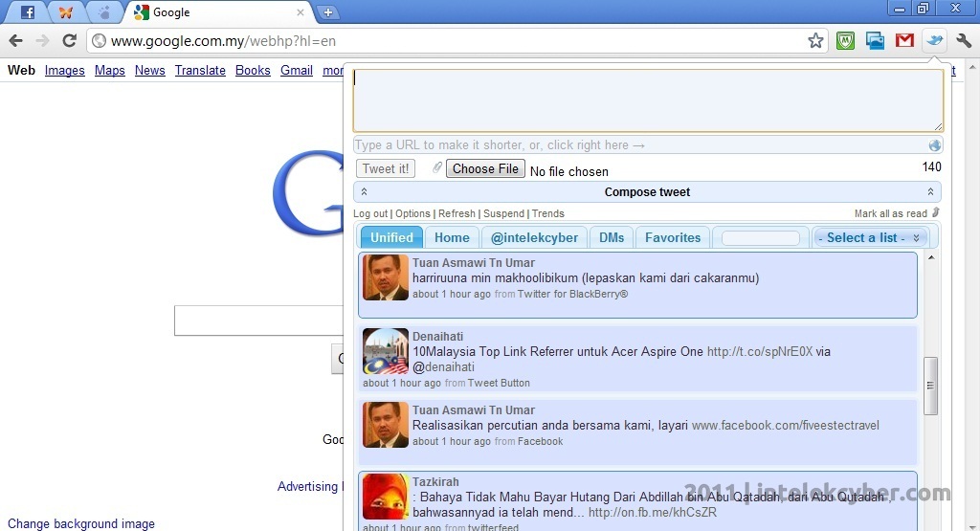Click the tweet timeline scrollbar thumb
This screenshot has width=980, height=531.
[930, 386]
